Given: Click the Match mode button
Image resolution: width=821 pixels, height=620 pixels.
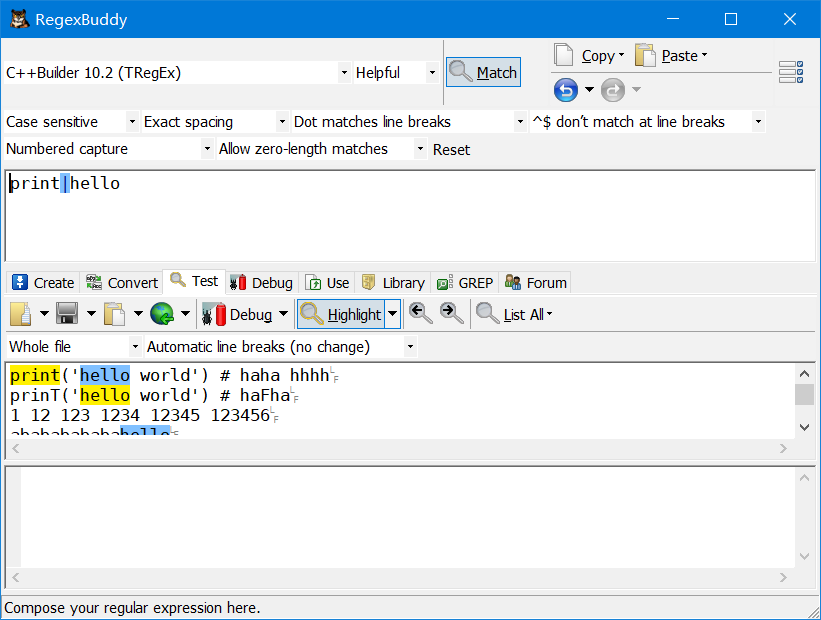Looking at the screenshot, I should point(483,72).
